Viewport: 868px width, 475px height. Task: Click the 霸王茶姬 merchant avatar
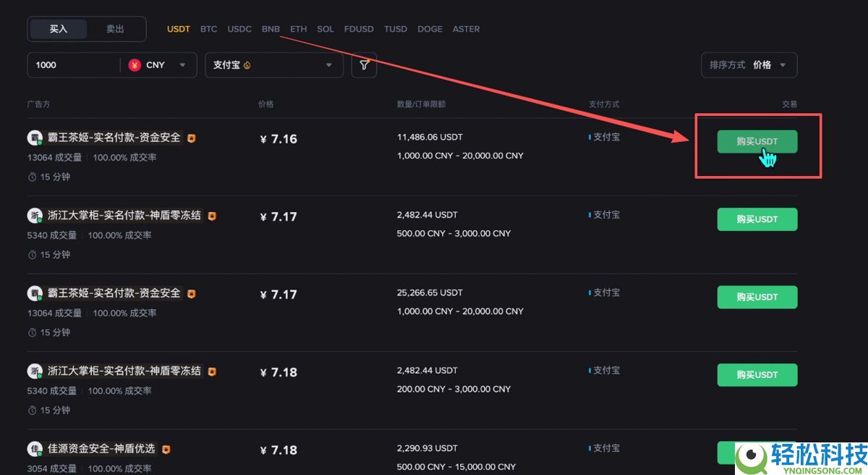(x=35, y=137)
